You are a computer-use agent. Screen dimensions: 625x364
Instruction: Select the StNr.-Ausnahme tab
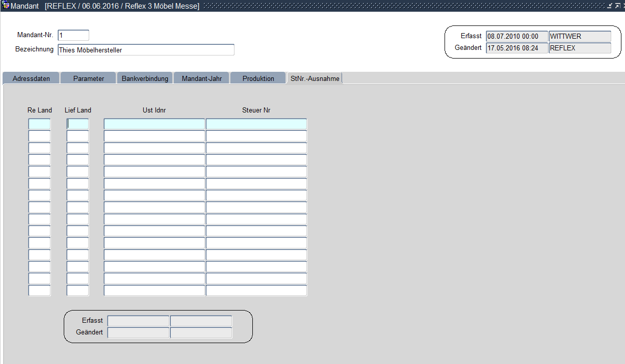pos(314,78)
